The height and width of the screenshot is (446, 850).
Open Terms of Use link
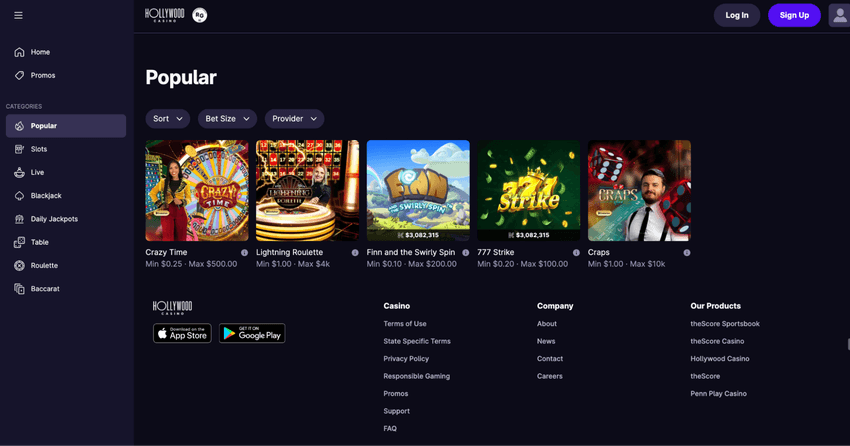point(405,324)
